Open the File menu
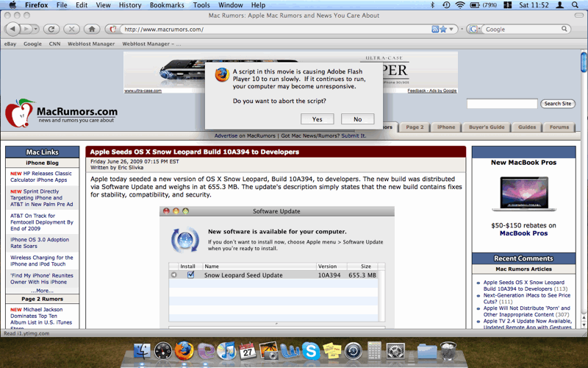The height and width of the screenshot is (368, 588). pos(62,5)
